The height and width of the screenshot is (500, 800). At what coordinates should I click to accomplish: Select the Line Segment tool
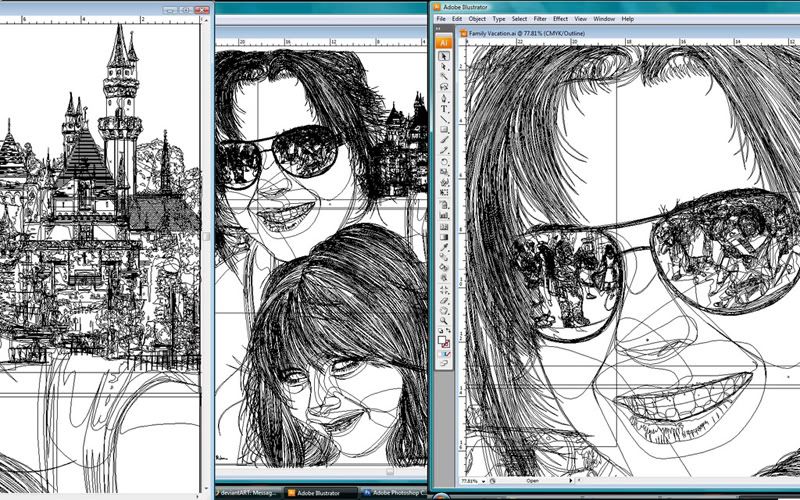pyautogui.click(x=443, y=119)
